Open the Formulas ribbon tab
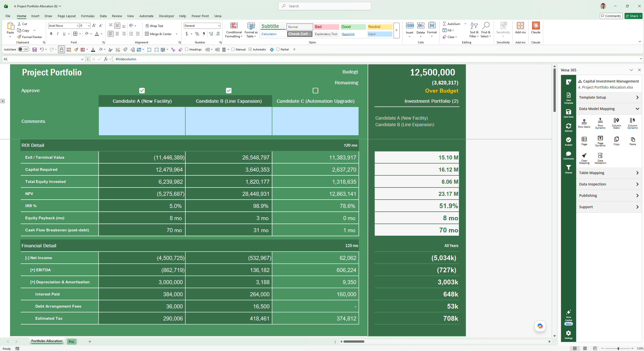This screenshot has height=351, width=644. 88,16
